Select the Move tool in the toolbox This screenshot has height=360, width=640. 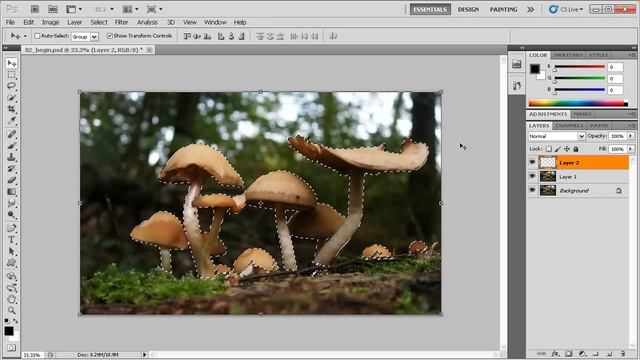tap(11, 63)
